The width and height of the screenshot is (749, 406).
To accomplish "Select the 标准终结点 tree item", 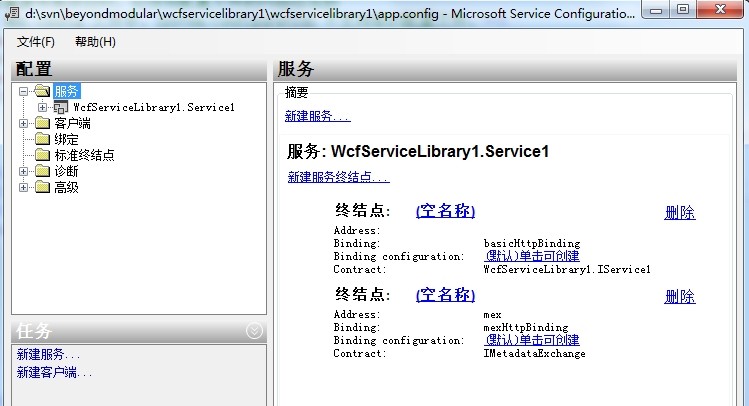I will click(x=85, y=155).
